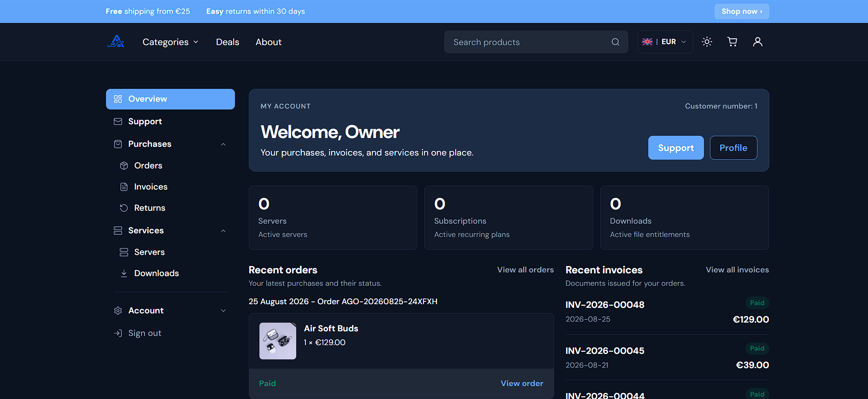Click the search magnifier icon

[615, 42]
